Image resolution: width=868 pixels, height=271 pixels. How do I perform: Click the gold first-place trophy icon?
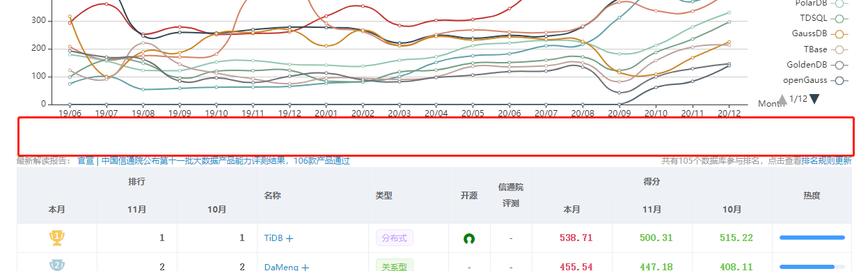(x=57, y=238)
